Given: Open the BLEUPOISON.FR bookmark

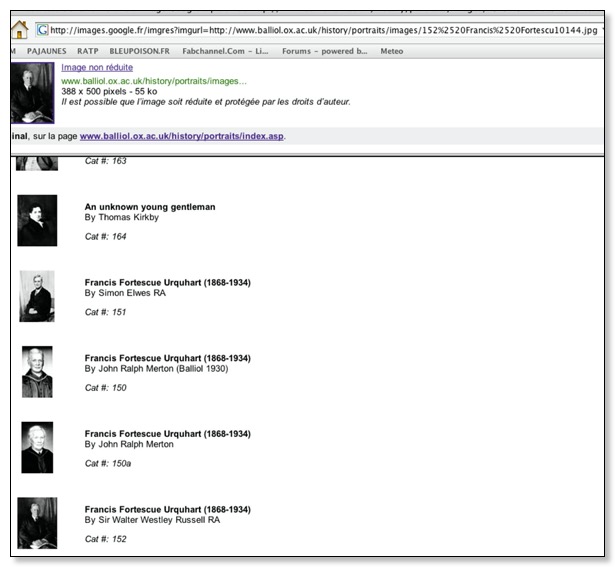Looking at the screenshot, I should [139, 51].
